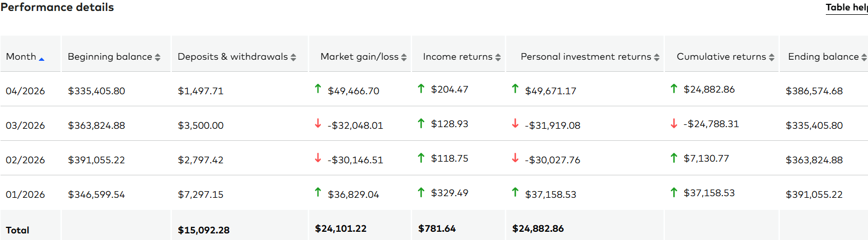Image resolution: width=868 pixels, height=240 pixels.
Task: Click green up arrow beside $329.49
Action: click(x=421, y=192)
